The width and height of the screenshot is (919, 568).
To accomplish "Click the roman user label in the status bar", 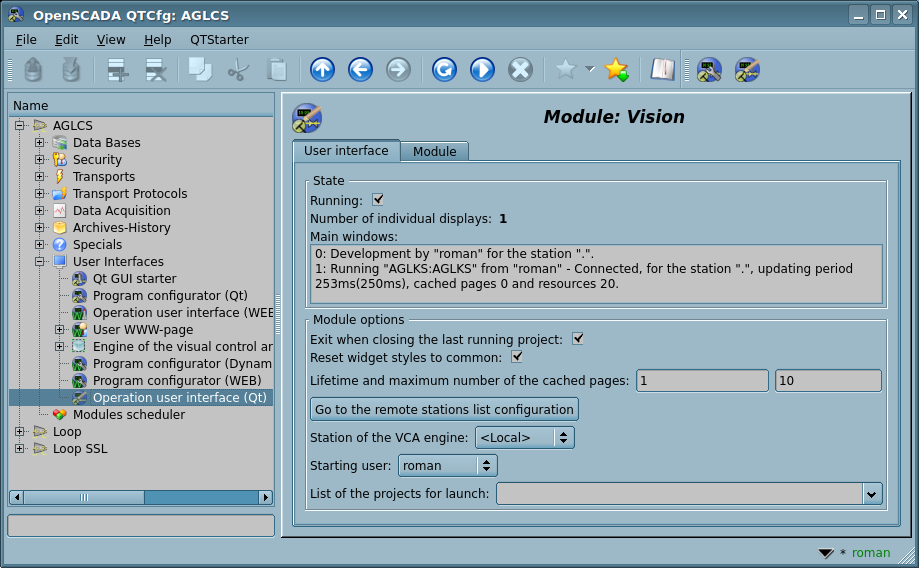I will [871, 553].
